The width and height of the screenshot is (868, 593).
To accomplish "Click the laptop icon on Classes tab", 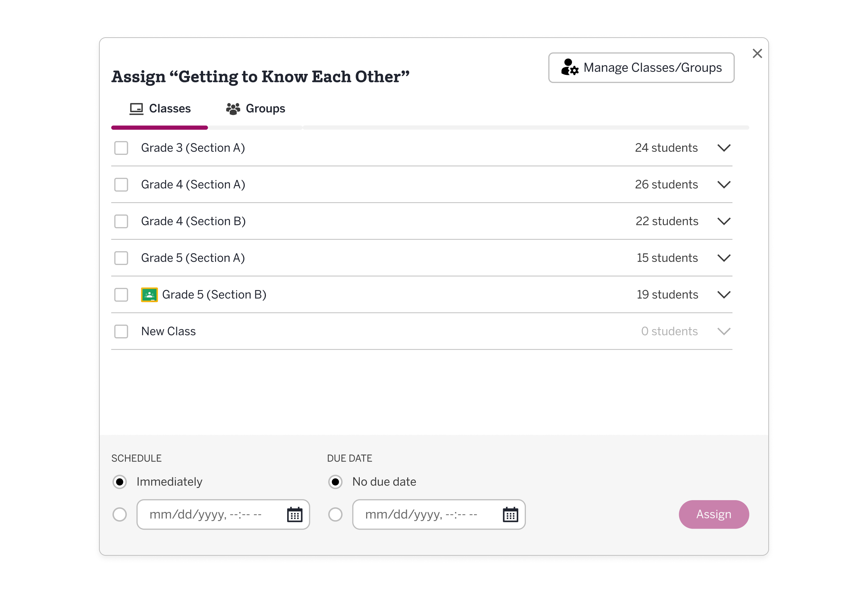I will point(136,109).
